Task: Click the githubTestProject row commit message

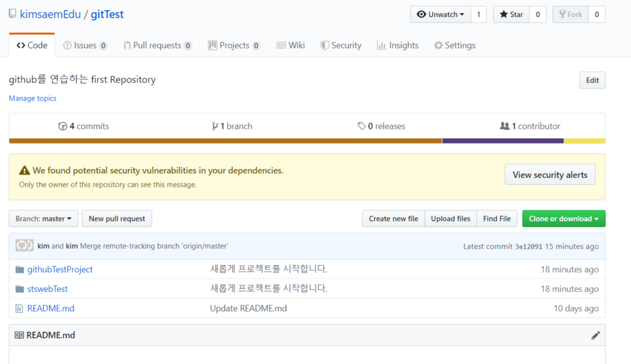Action: click(268, 269)
